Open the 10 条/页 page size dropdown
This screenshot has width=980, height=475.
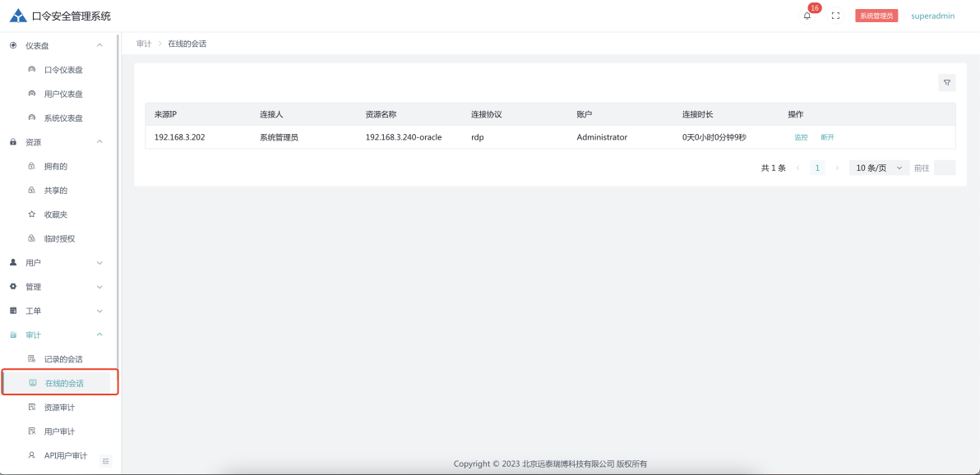[878, 168]
